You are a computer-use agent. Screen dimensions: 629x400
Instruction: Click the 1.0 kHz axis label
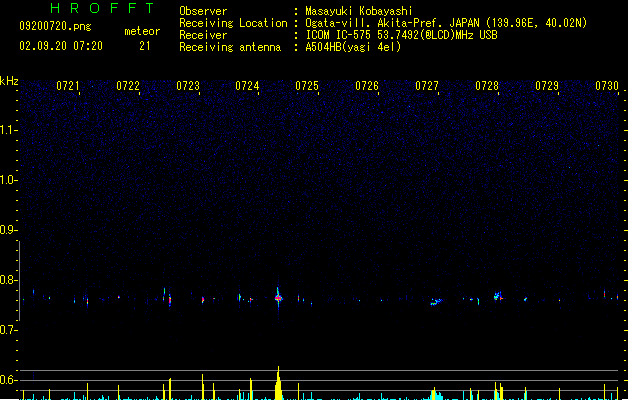8,180
